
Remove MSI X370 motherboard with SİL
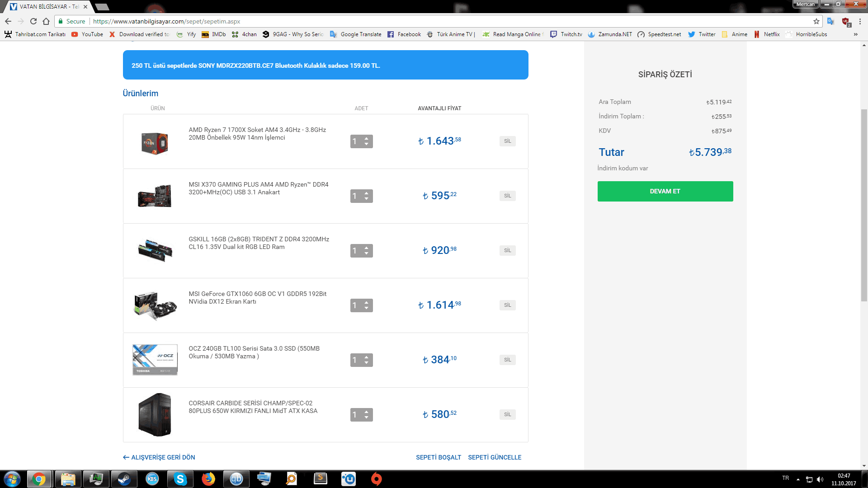click(x=507, y=196)
